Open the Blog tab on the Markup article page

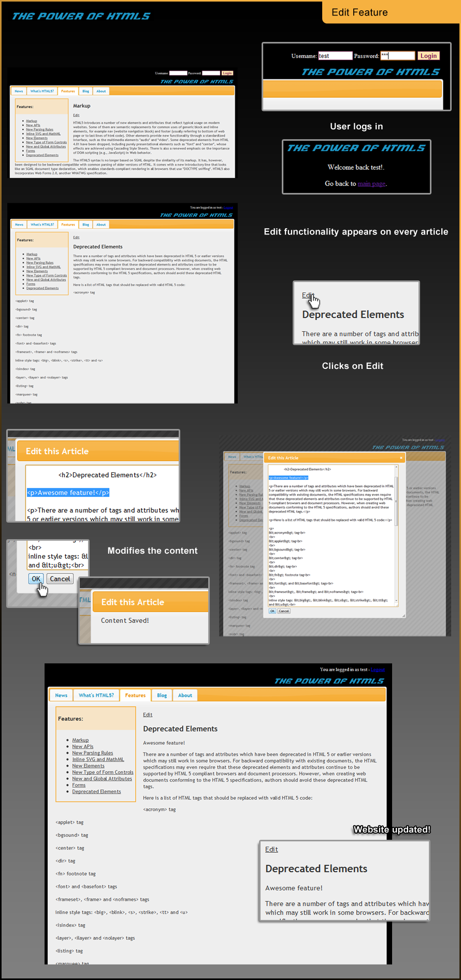pos(86,91)
